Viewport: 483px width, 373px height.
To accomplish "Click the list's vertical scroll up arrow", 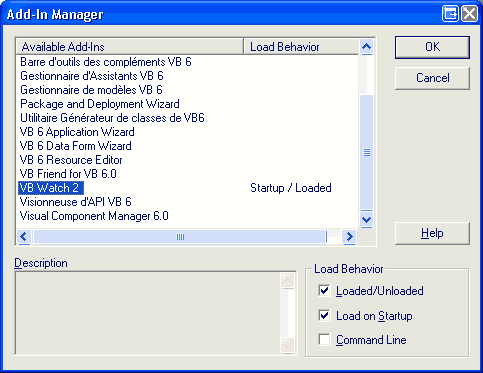I will pyautogui.click(x=367, y=47).
